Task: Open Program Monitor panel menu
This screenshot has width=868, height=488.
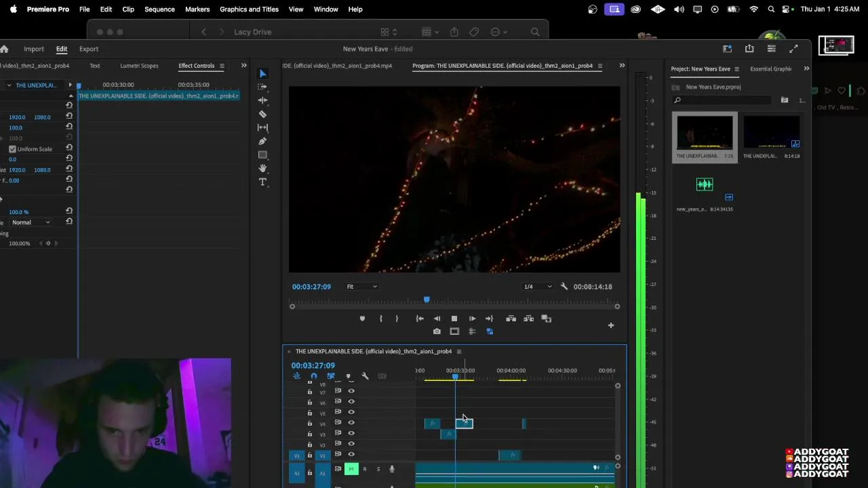Action: click(599, 66)
